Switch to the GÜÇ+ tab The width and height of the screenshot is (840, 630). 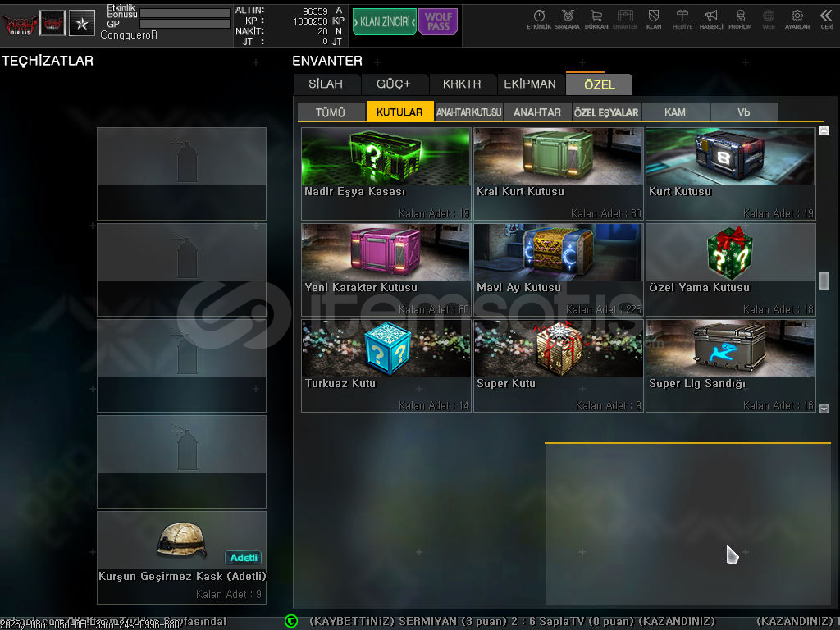point(394,84)
